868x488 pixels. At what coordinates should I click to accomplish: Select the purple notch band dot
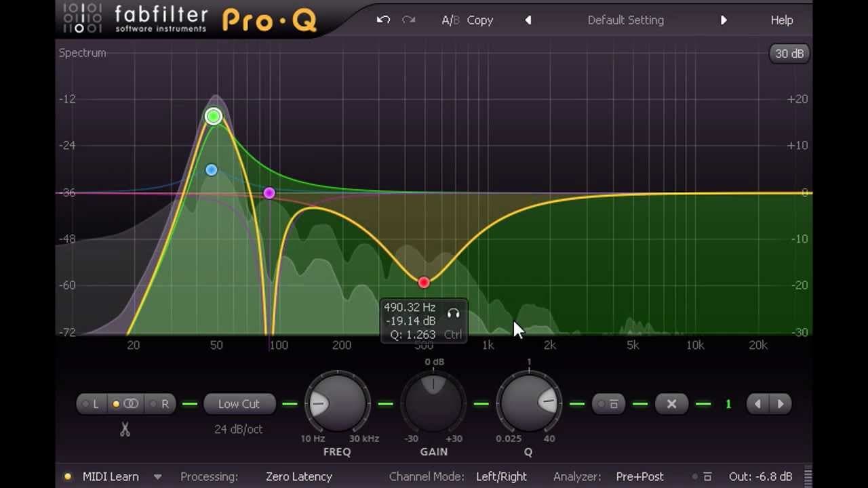tap(269, 193)
